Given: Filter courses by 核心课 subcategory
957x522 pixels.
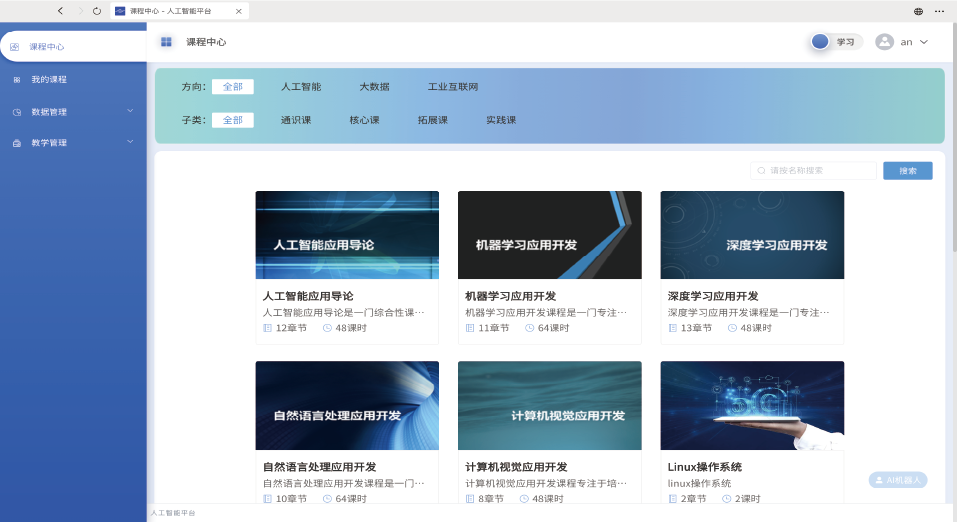Looking at the screenshot, I should pyautogui.click(x=364, y=120).
